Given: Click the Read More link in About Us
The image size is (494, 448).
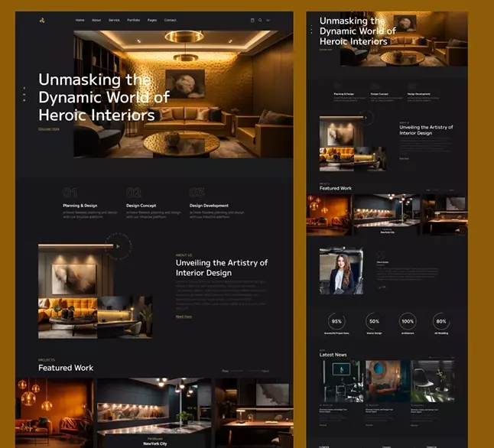Looking at the screenshot, I should [x=184, y=317].
